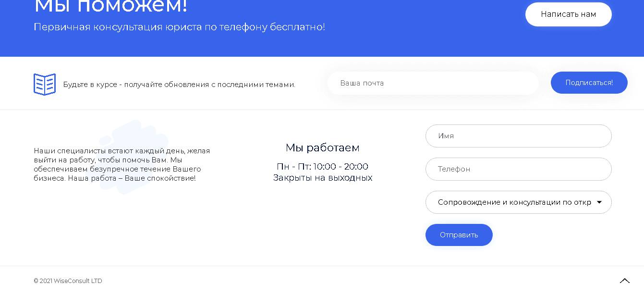This screenshot has width=644, height=295.
Task: Click the "Закрыты на выходных" text
Action: (322, 178)
